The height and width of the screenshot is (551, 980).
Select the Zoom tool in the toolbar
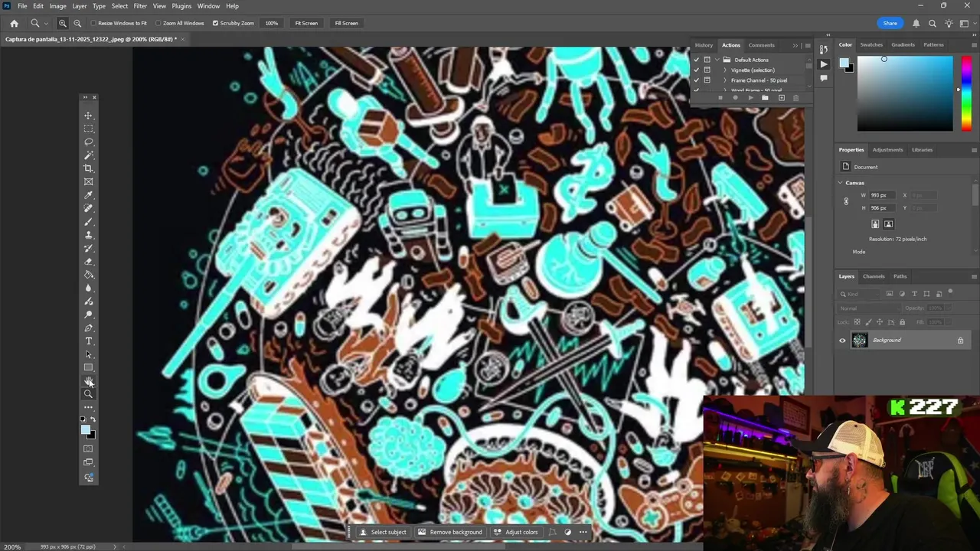tap(88, 394)
